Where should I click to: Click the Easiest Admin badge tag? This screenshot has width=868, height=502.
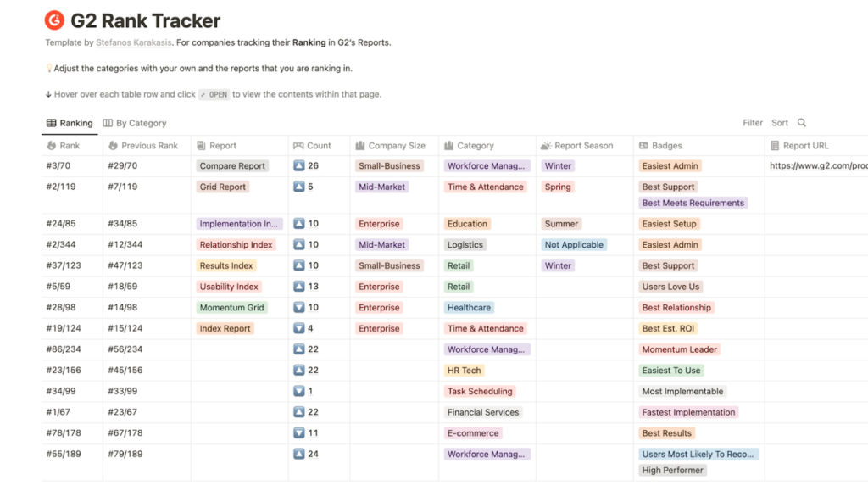tap(669, 165)
